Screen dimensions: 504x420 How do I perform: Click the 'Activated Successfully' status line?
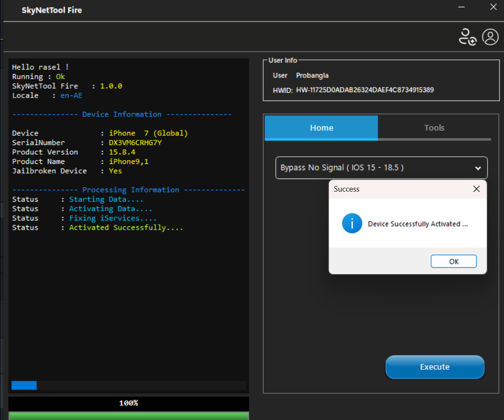(126, 228)
